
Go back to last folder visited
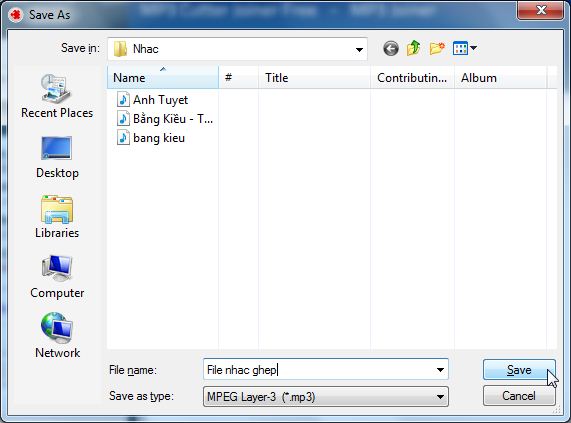[x=391, y=48]
